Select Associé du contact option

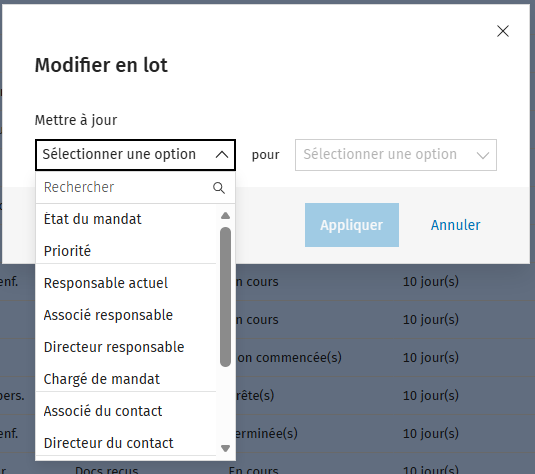click(x=126, y=411)
